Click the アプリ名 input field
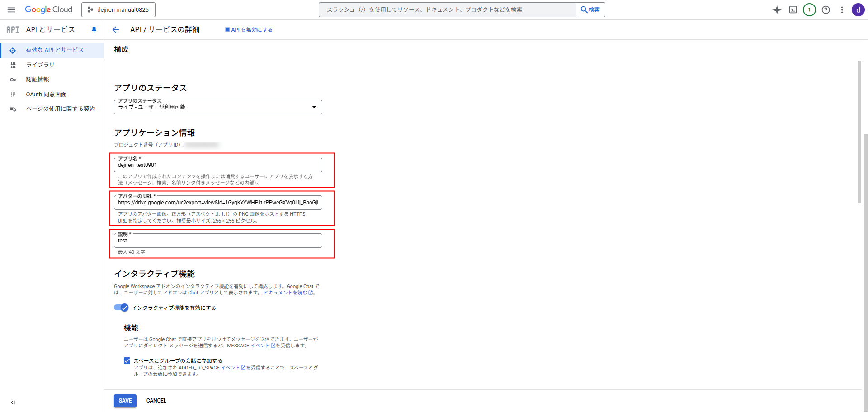Screen dimensions: 868x412 (218, 165)
